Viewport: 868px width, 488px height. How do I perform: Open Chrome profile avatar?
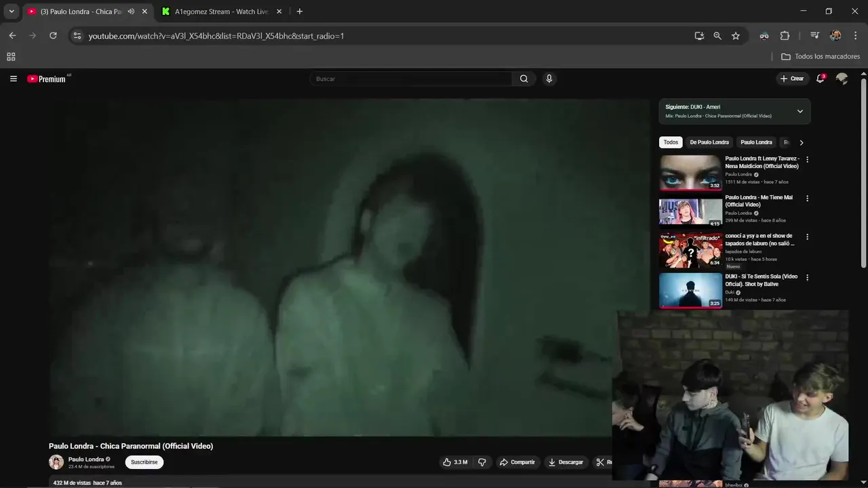835,36
